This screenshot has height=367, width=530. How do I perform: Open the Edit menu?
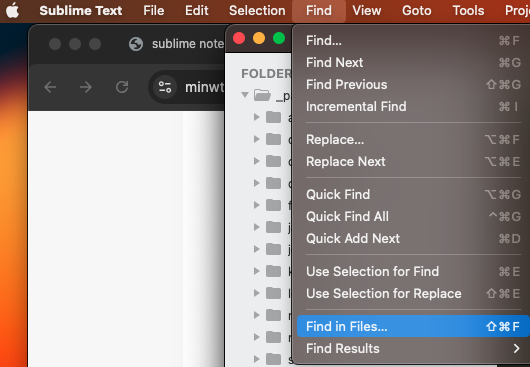tap(196, 10)
